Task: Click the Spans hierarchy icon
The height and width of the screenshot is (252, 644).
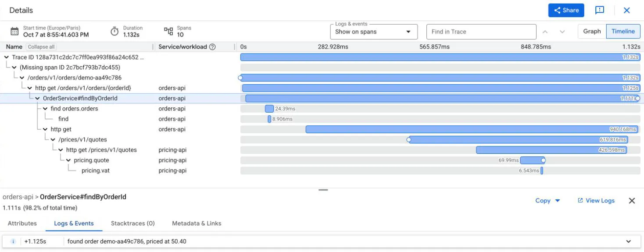Action: 168,31
